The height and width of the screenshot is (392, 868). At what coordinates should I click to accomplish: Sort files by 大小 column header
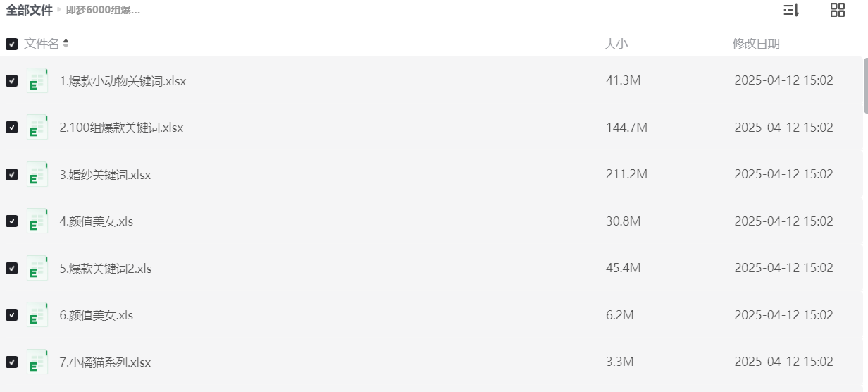(x=616, y=44)
